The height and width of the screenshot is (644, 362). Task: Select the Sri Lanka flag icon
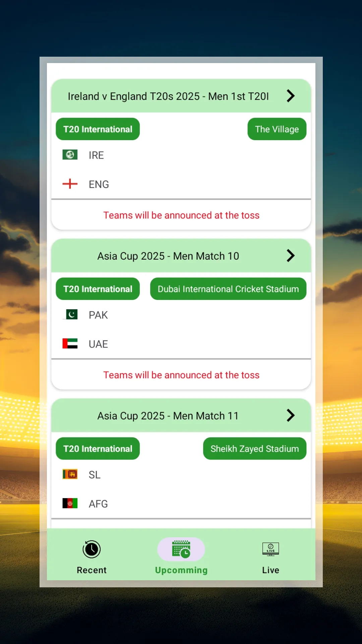[70, 474]
